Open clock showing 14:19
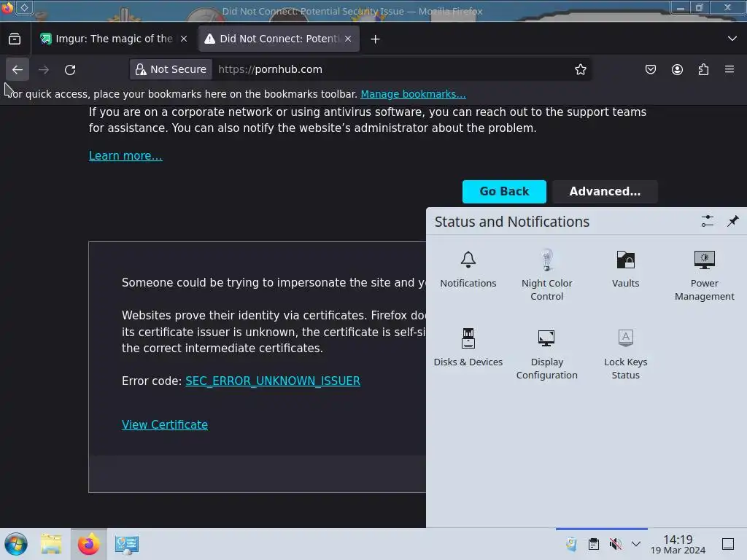Viewport: 747px width, 560px height. (678, 544)
